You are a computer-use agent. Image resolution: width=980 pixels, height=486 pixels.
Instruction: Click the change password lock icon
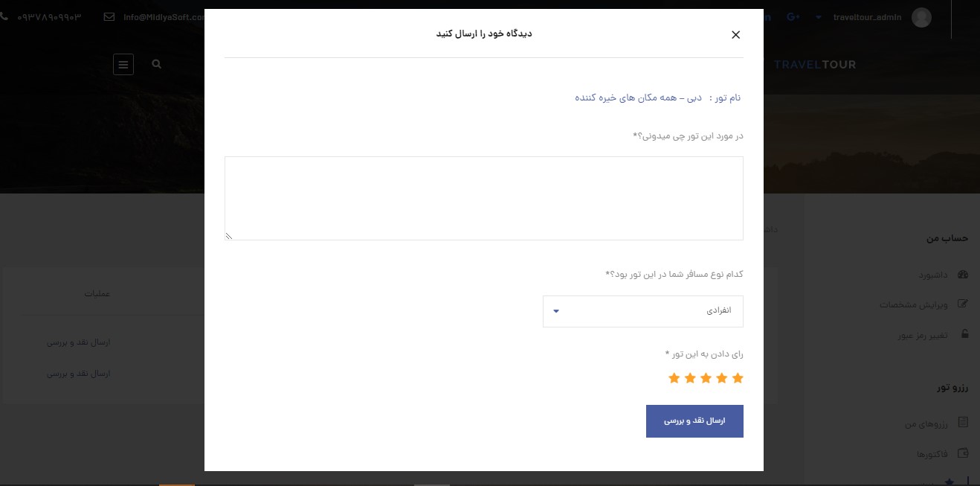point(964,334)
